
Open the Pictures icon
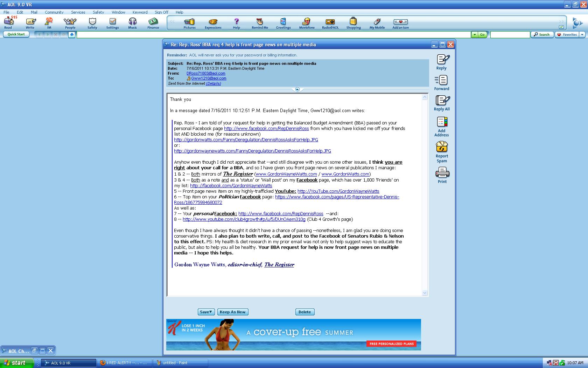click(190, 23)
